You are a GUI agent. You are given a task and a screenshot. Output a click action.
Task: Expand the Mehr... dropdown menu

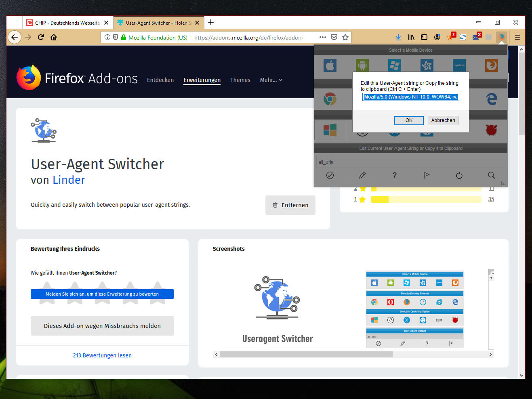tap(271, 80)
